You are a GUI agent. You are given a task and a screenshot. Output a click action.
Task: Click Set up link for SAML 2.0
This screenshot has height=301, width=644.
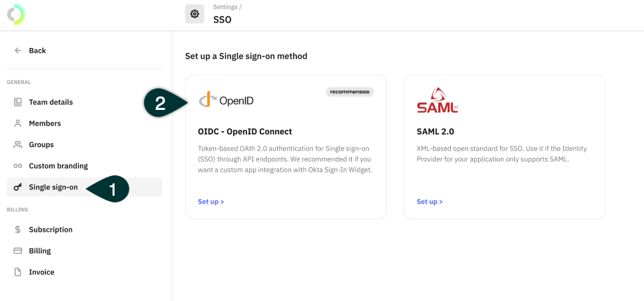point(430,202)
